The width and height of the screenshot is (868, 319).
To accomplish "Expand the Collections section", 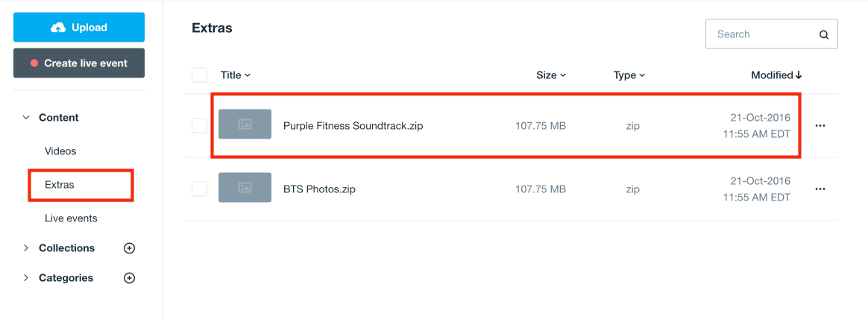I will click(x=26, y=248).
